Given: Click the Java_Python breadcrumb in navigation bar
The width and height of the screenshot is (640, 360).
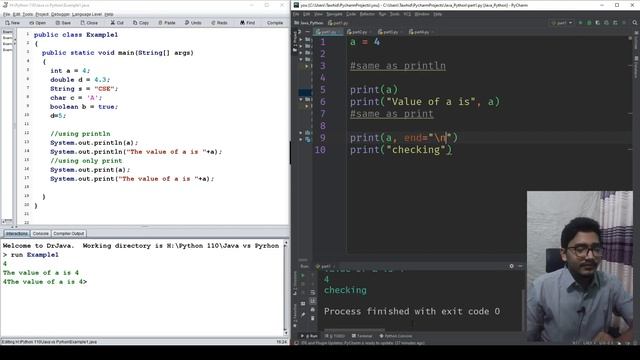Looking at the screenshot, I should [x=309, y=23].
